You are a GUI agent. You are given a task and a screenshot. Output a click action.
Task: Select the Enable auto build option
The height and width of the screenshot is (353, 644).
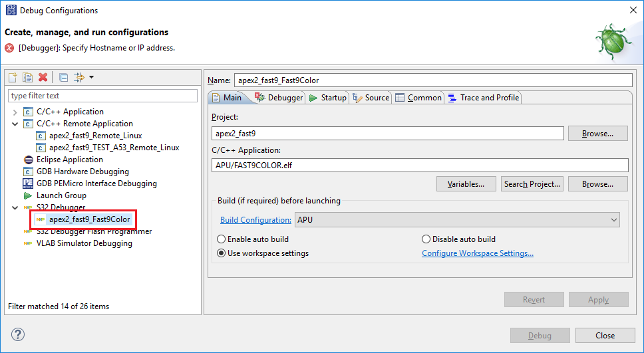coord(222,239)
